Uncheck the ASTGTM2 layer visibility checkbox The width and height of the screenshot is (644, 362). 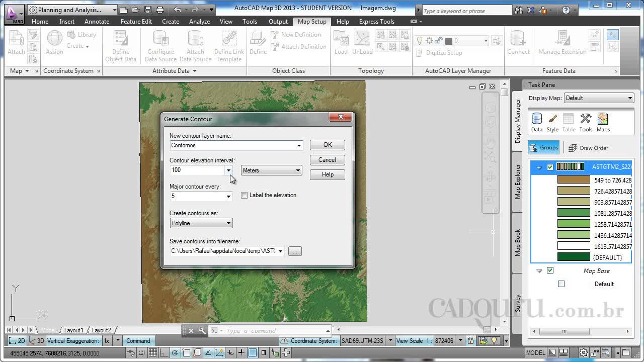(550, 167)
